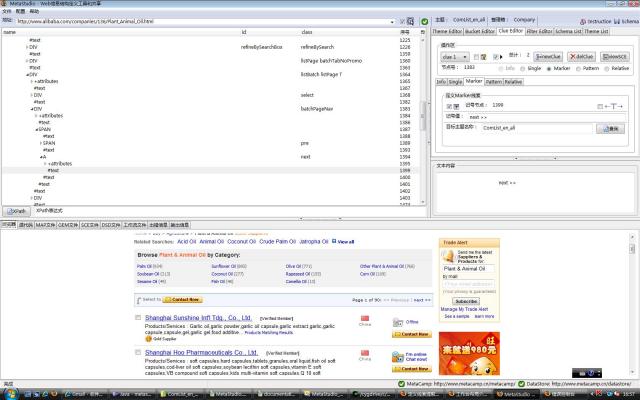Viewport: 640px width, 400px height.
Task: Click the Schema icon at top right
Action: [x=617, y=21]
